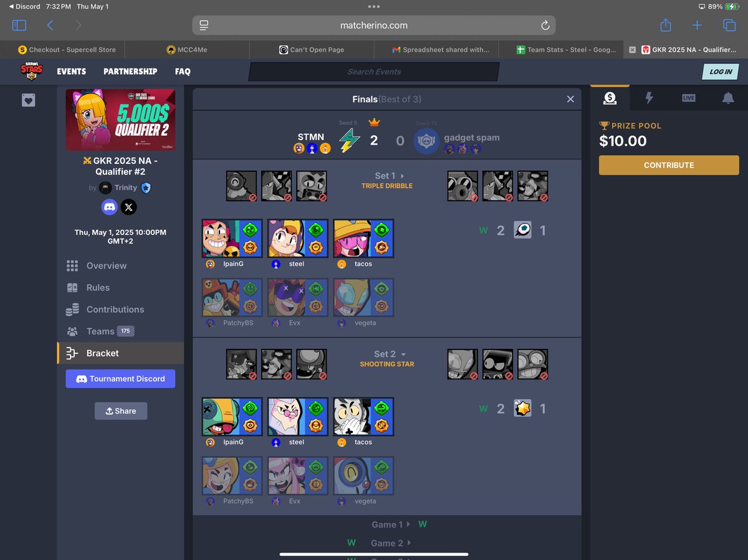Screen dimensions: 748x560
Task: Open the PARTNERSHIP menu
Action: [130, 72]
